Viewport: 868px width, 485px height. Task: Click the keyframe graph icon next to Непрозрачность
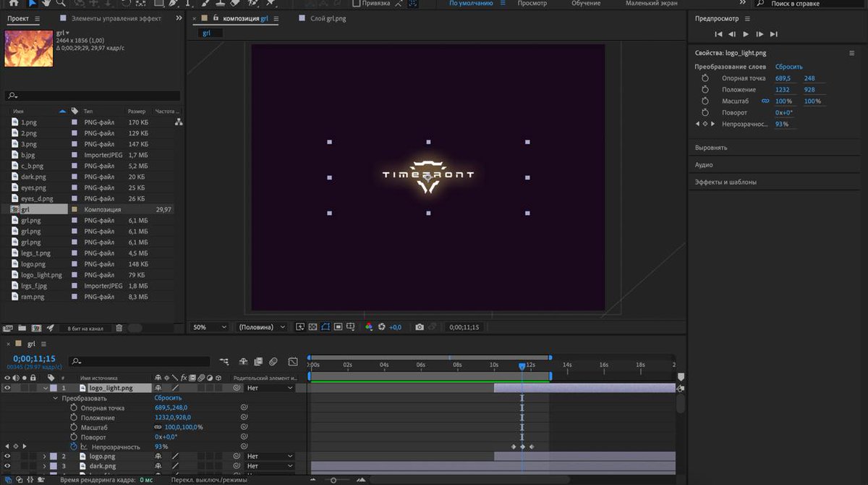(x=84, y=447)
